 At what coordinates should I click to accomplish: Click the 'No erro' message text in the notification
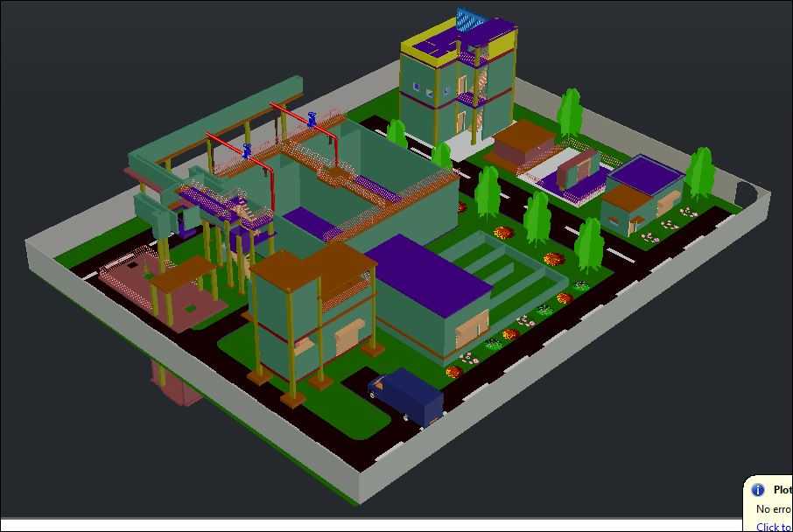tap(774, 508)
